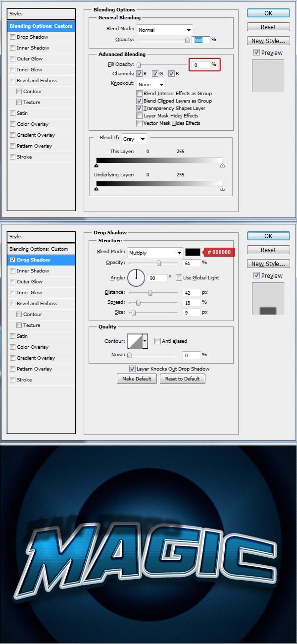
Task: Enable Vector Mask Hides Effects
Action: 140,123
